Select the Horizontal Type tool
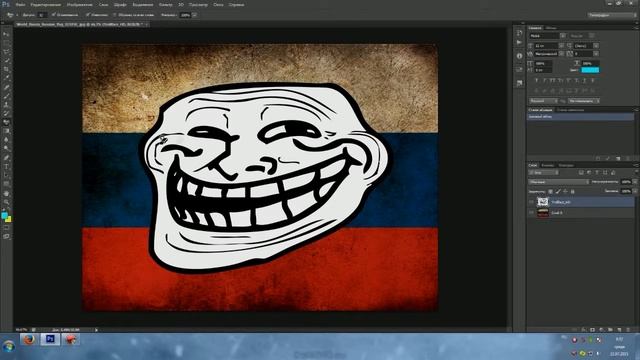640x360 pixels. pyautogui.click(x=6, y=167)
